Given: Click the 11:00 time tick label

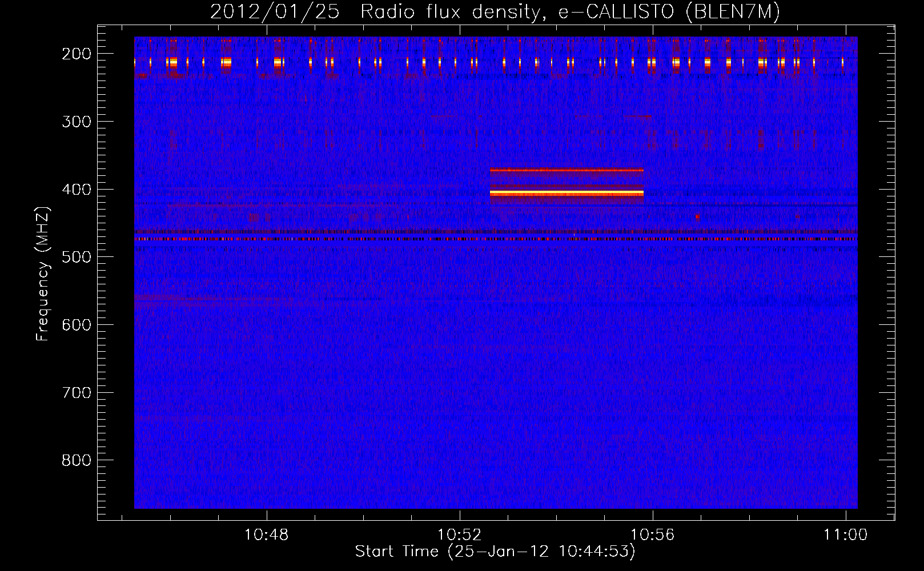Looking at the screenshot, I should tap(845, 535).
